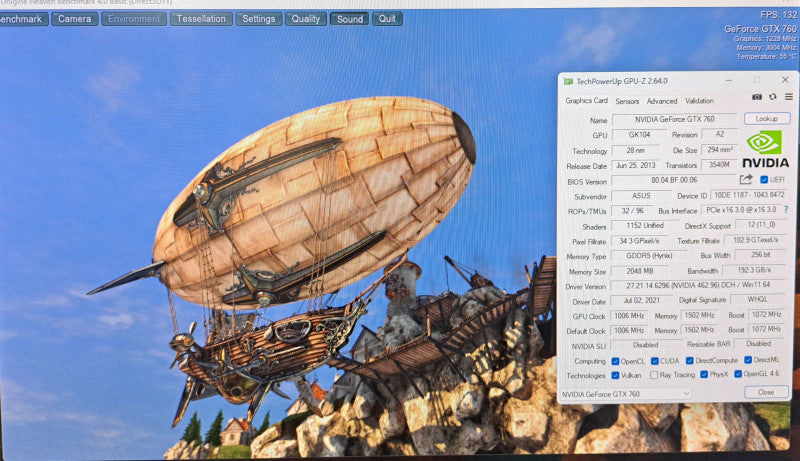Open the GPU selection dropdown
Image resolution: width=800 pixels, height=461 pixels.
[626, 394]
